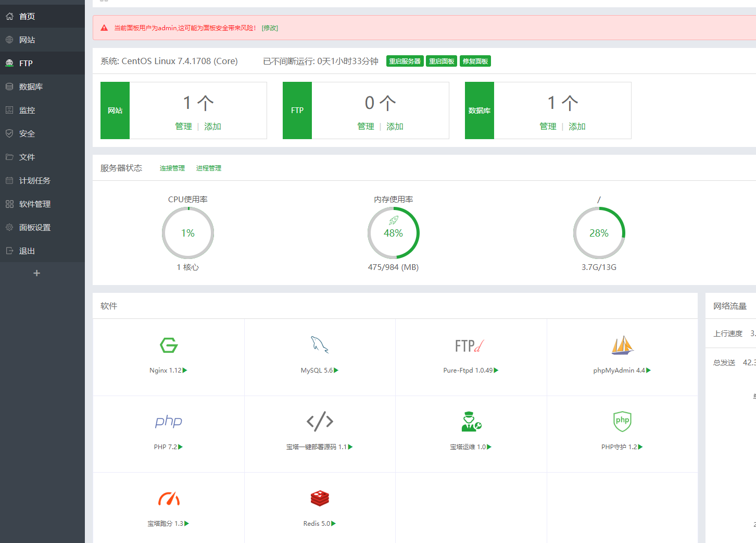Click the plus icon under the sidebar menu
The image size is (756, 543).
click(36, 273)
